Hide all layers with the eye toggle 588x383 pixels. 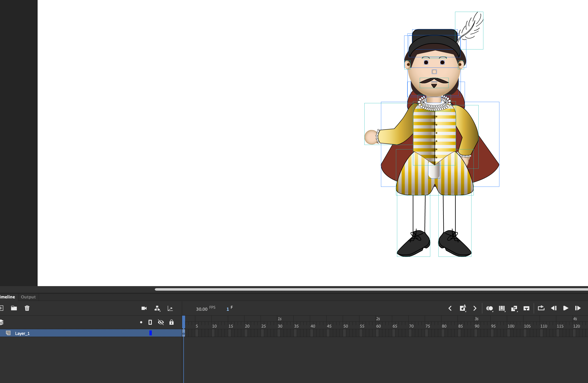coord(161,322)
